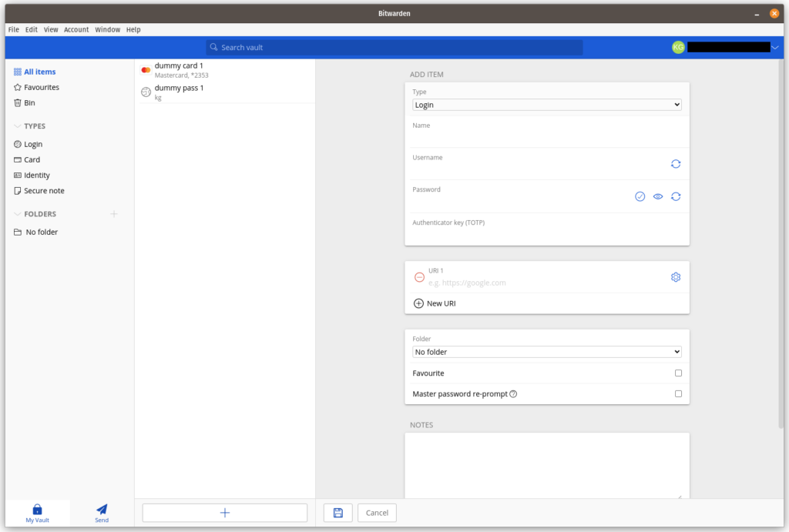Click the save floppy disk icon
Viewport: 789px width, 532px height.
coord(337,513)
